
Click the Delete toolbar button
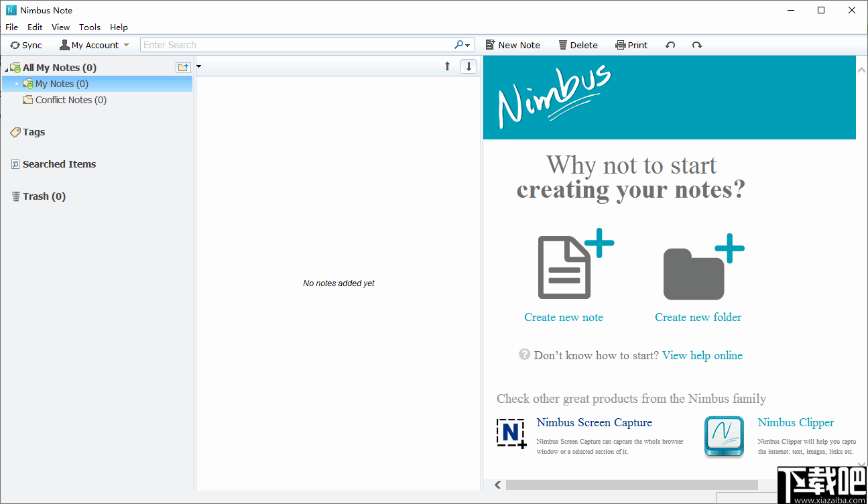[x=578, y=45]
